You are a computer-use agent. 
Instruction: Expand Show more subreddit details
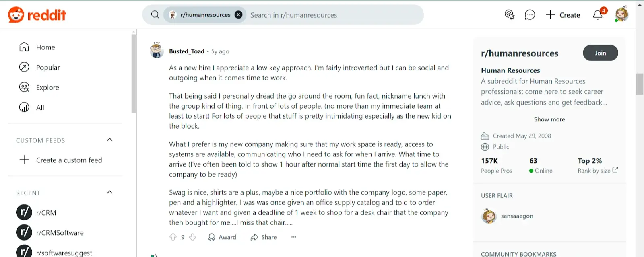pos(549,119)
